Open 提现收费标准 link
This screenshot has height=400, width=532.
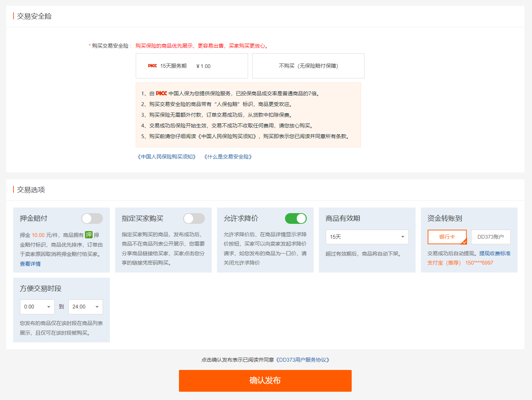click(495, 254)
